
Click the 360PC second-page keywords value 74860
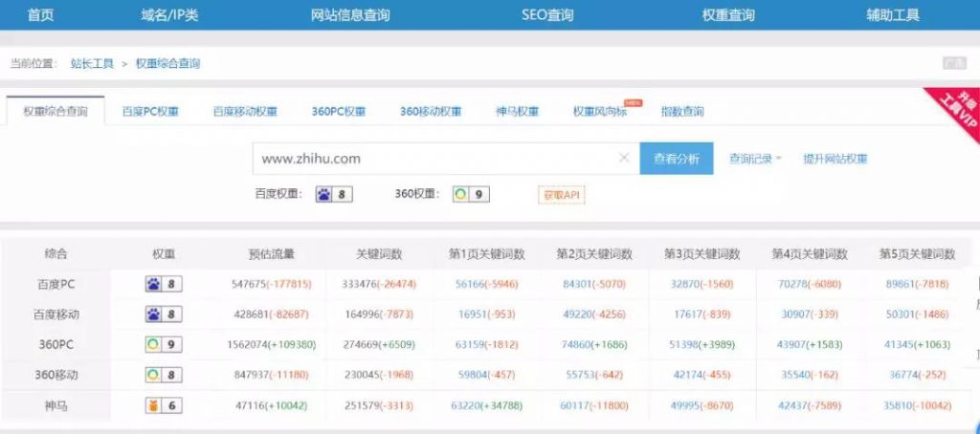click(x=575, y=344)
